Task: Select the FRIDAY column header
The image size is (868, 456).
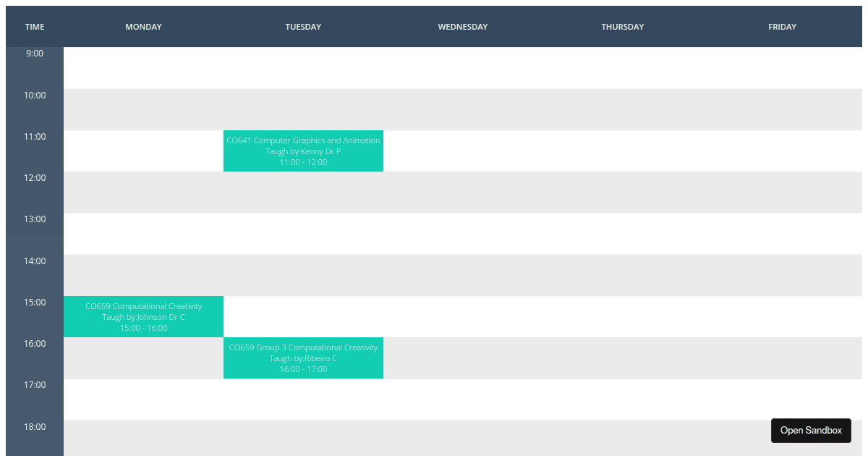Action: click(782, 27)
